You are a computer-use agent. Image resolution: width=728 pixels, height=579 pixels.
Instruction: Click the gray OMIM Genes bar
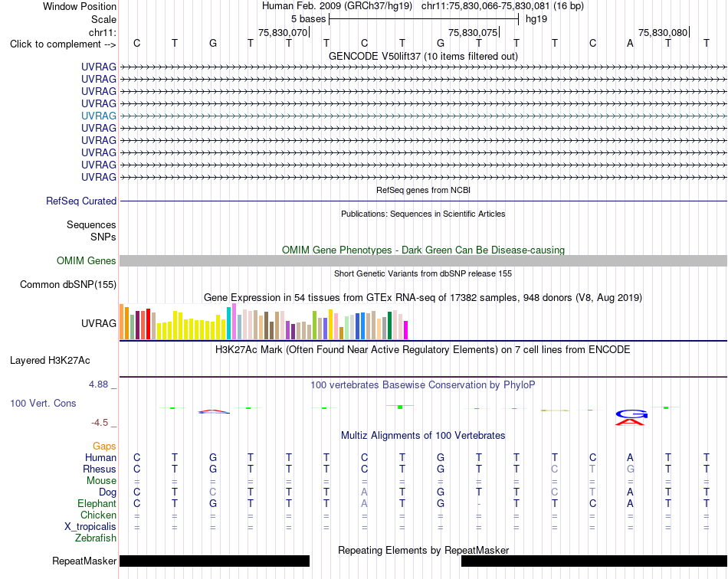coord(423,260)
